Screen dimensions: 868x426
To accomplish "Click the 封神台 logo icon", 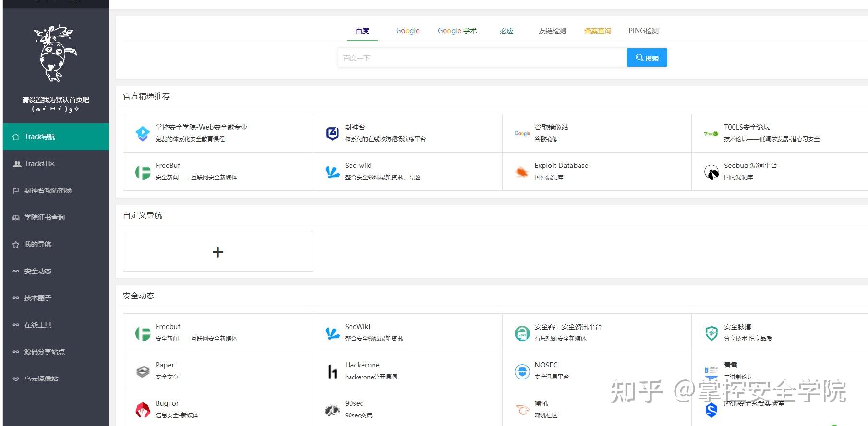I will click(x=332, y=133).
